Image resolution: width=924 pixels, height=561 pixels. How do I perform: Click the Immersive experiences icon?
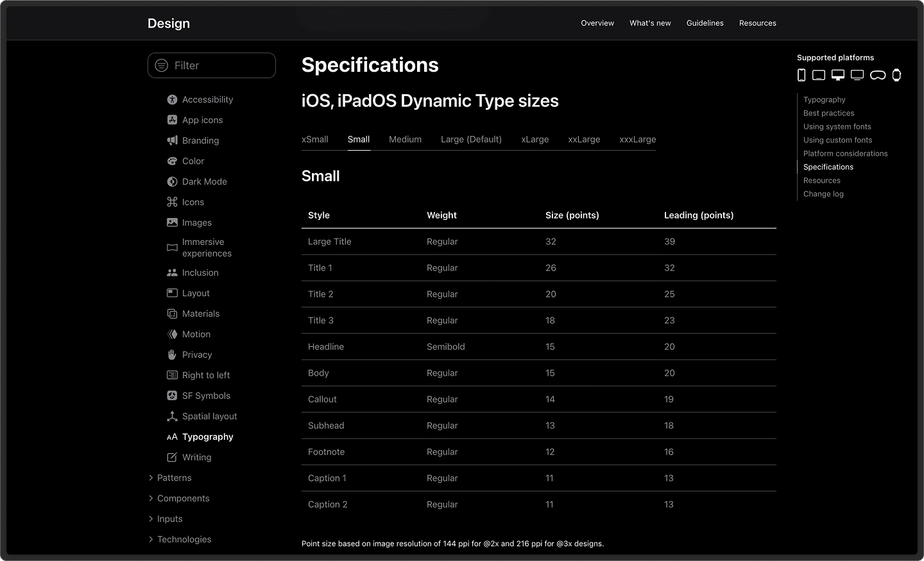click(x=172, y=247)
